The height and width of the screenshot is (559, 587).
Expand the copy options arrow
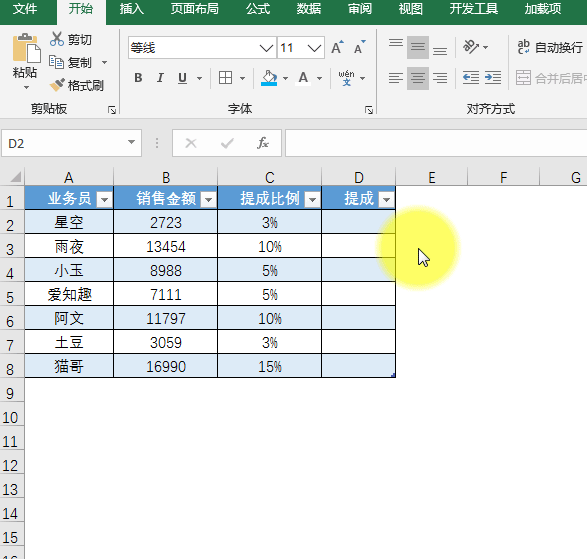[x=104, y=62]
